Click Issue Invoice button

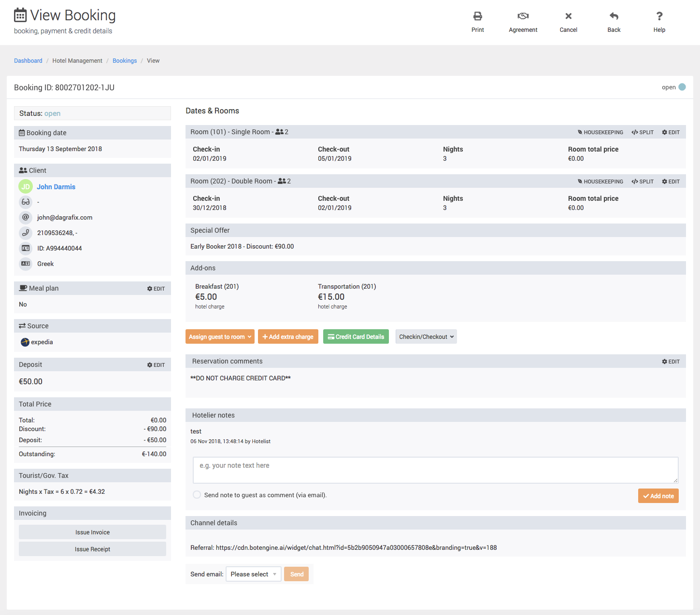pos(92,532)
